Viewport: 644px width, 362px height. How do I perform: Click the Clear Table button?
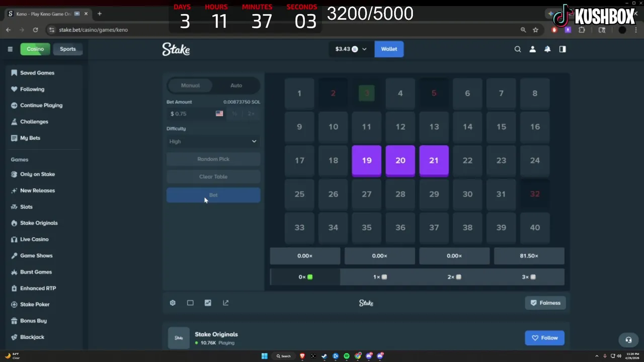pos(213,176)
